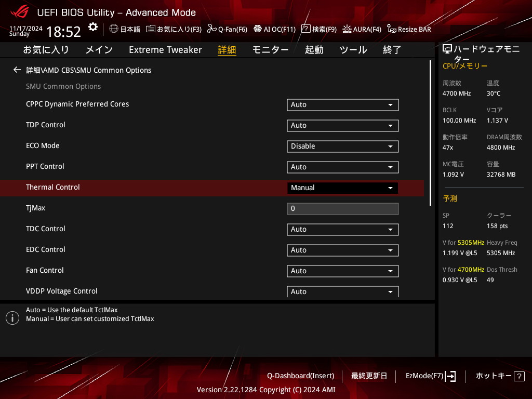
Task: Open the TDC Control dropdown
Action: [x=343, y=229]
